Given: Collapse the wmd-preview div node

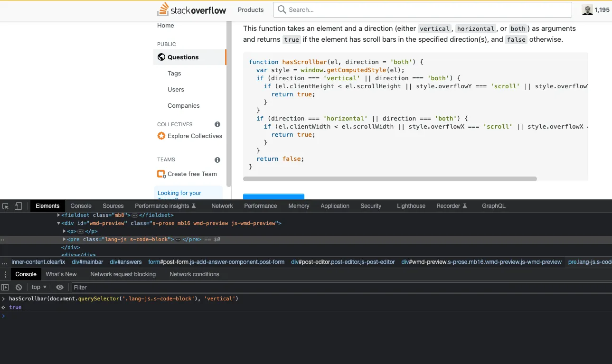Looking at the screenshot, I should [x=59, y=223].
